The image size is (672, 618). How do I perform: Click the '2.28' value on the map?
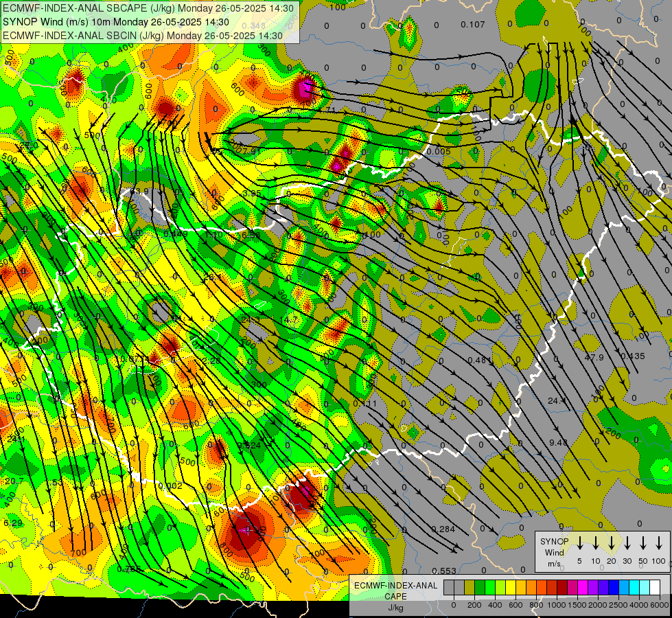coord(211,360)
